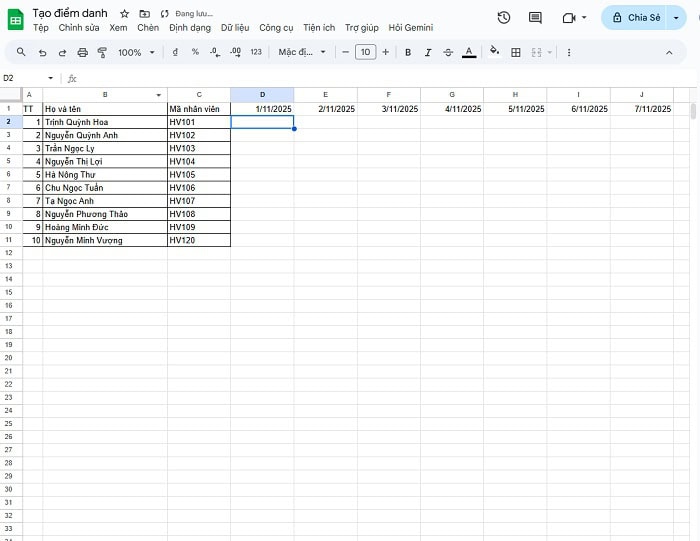This screenshot has width=700, height=541.
Task: Open the 100% zoom dropdown
Action: pos(136,53)
